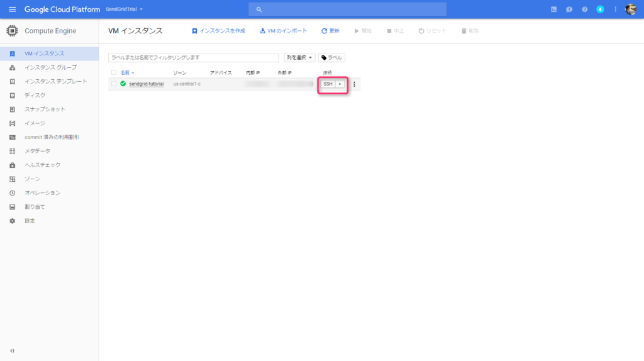
Task: Click the 内部 IP column header
Action: (x=253, y=73)
